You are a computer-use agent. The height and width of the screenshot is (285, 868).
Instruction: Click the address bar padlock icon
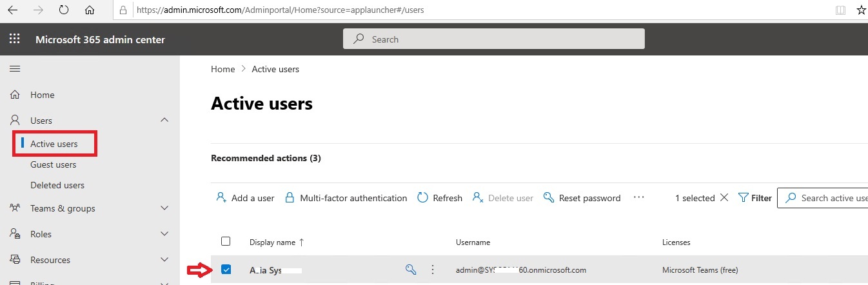coord(124,10)
